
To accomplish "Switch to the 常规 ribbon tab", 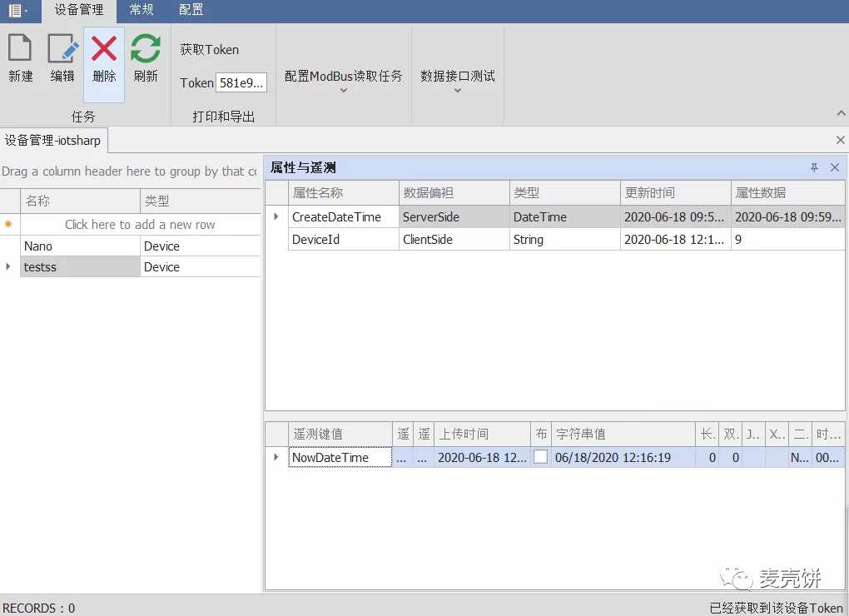I will tap(141, 10).
